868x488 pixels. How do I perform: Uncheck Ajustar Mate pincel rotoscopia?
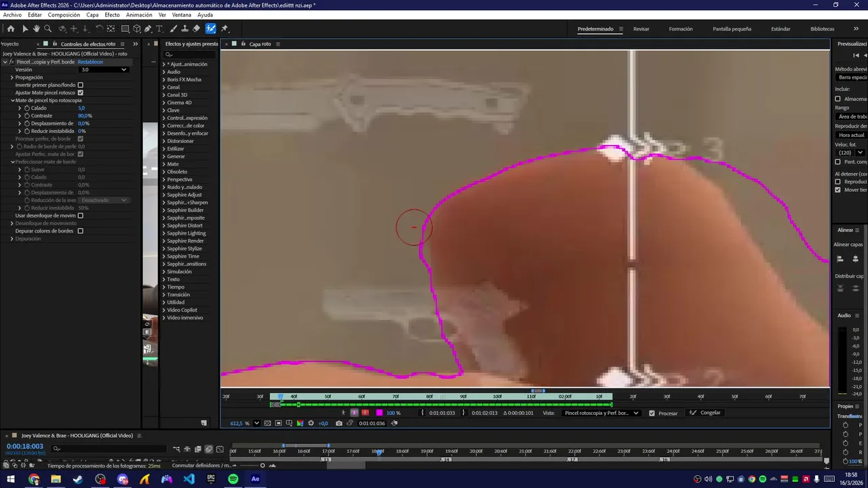80,92
